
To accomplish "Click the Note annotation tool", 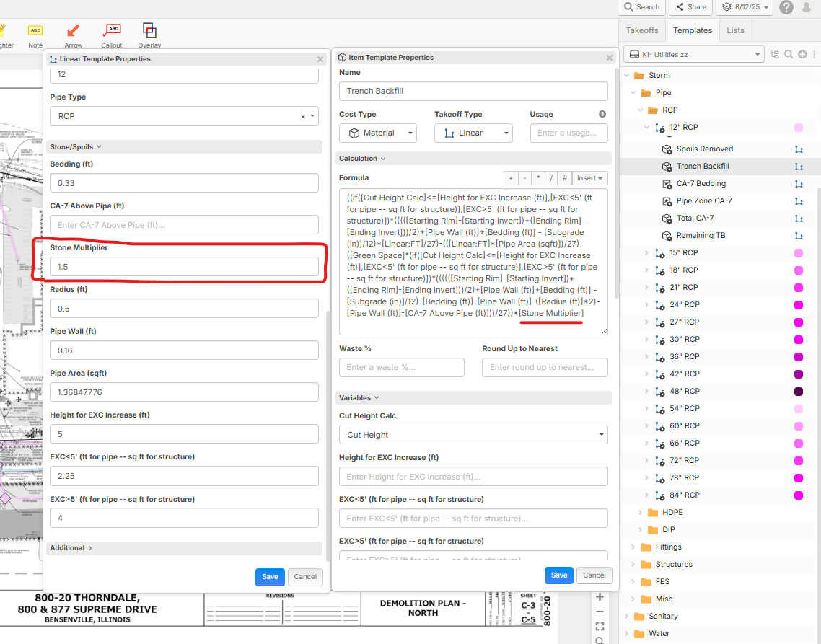I will click(35, 35).
